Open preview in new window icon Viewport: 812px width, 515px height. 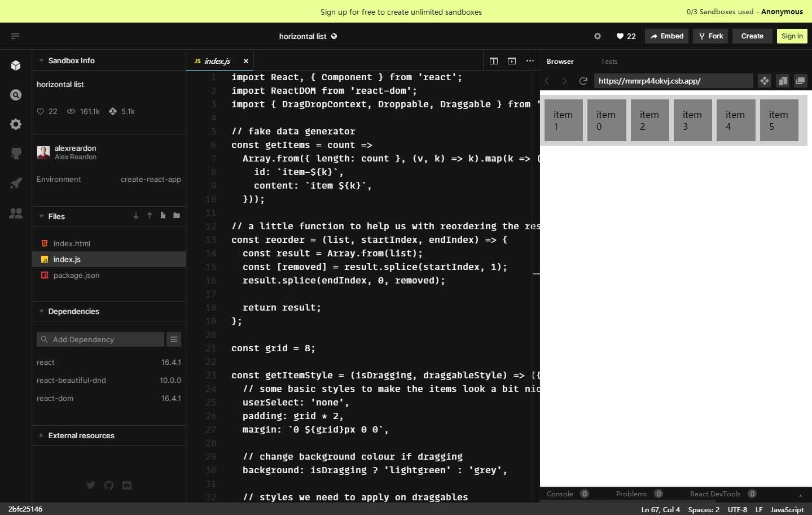(801, 81)
